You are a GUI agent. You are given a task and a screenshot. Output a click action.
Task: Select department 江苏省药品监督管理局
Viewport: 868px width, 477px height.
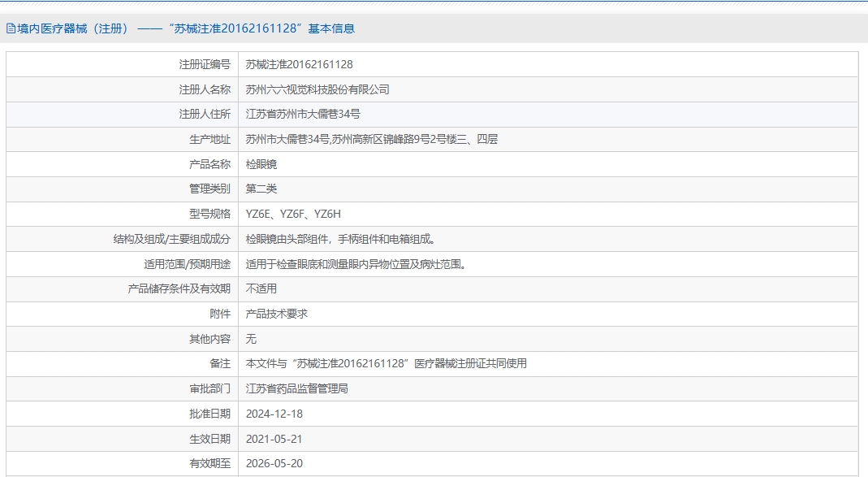296,388
